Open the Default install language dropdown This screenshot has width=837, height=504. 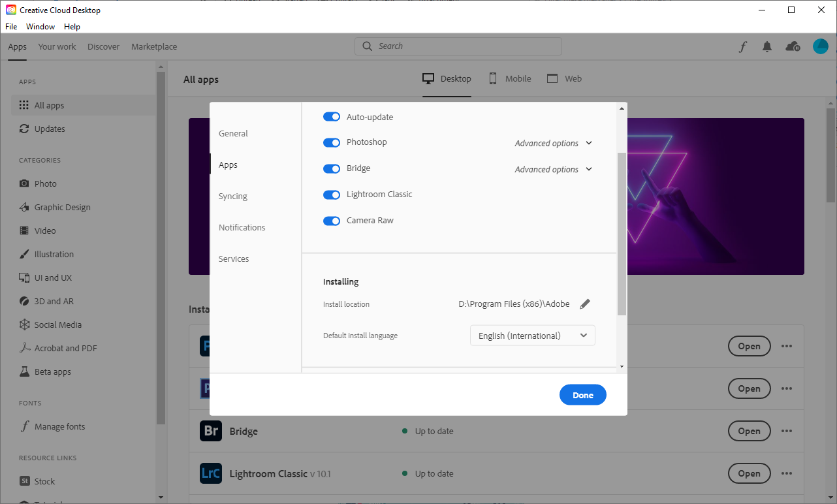533,336
